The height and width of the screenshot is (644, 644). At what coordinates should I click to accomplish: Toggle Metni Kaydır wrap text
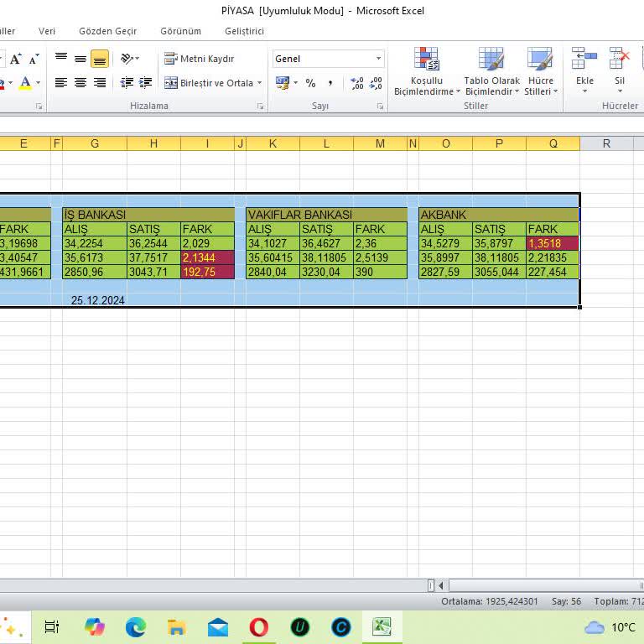(199, 59)
